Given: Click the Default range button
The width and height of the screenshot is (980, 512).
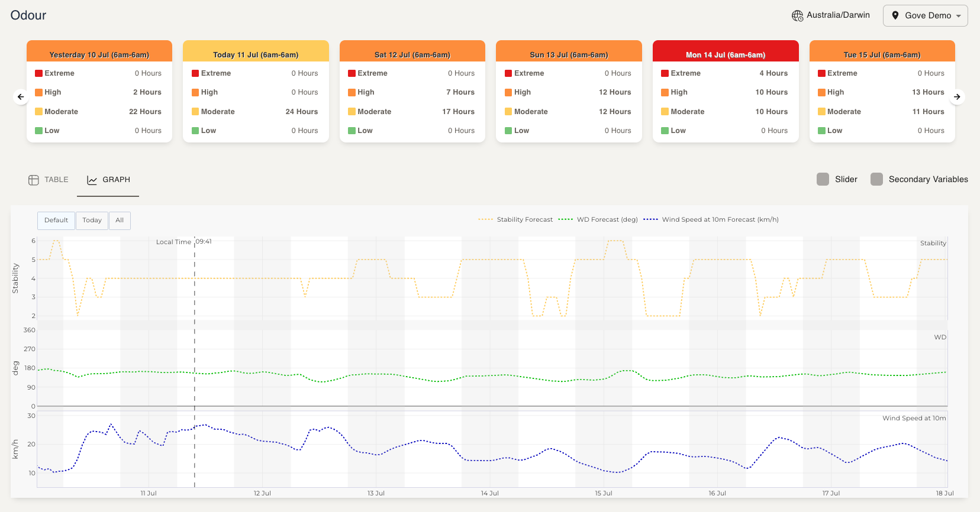Looking at the screenshot, I should [56, 220].
